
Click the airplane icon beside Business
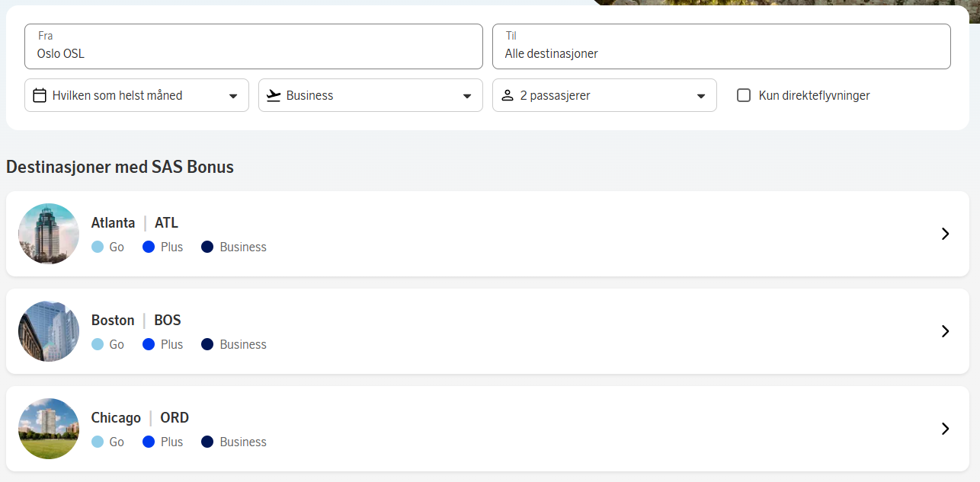point(274,96)
